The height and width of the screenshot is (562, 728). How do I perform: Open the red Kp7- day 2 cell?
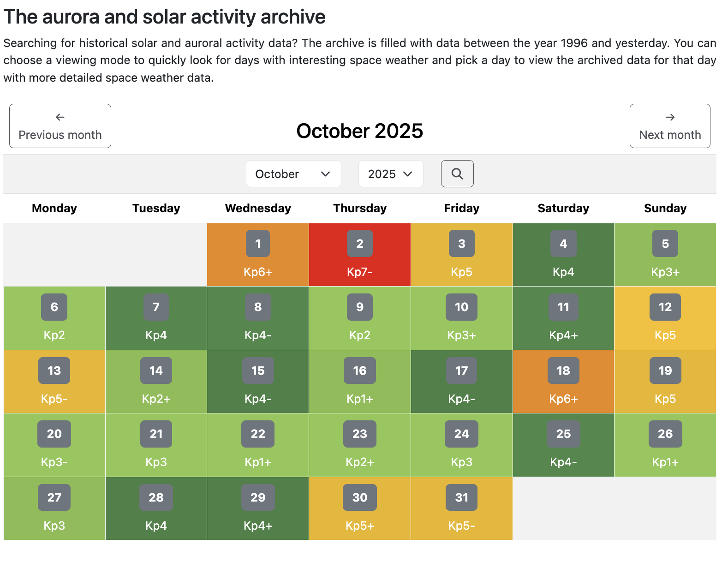click(359, 255)
